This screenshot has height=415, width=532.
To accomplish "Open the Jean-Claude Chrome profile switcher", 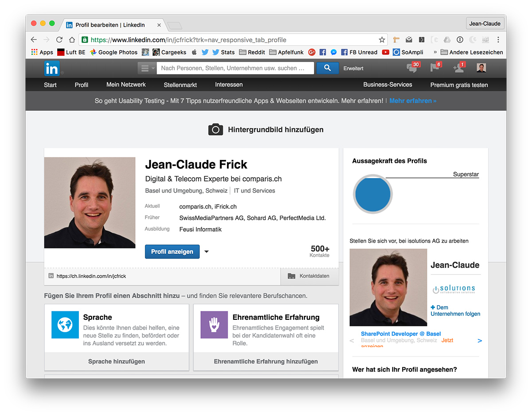I will (x=485, y=23).
